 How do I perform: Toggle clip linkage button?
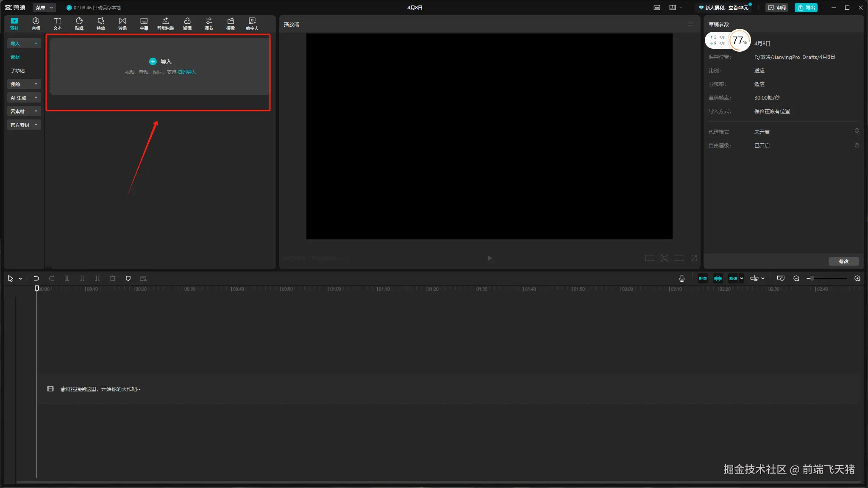click(733, 278)
